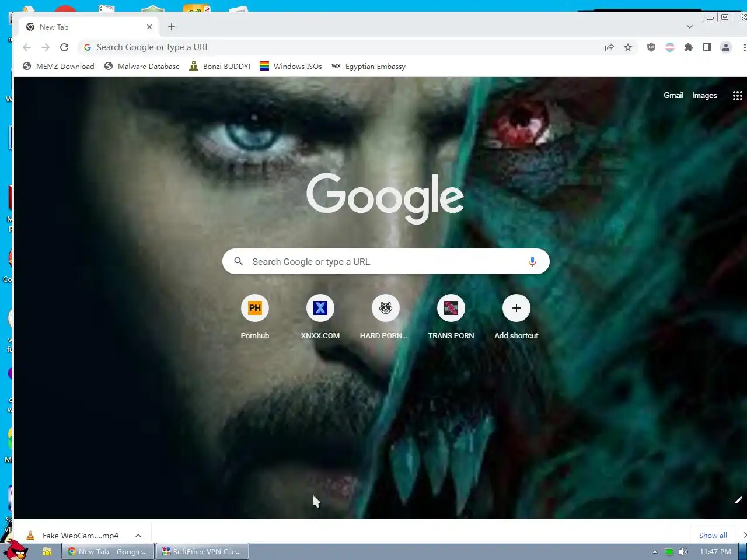The width and height of the screenshot is (747, 560).
Task: Switch to New Tab - Google Chrome taskbar button
Action: [x=108, y=552]
